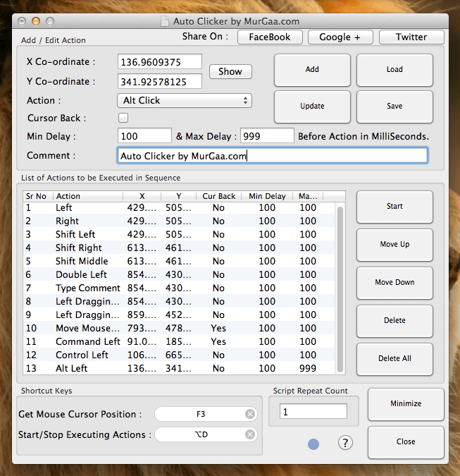Clear the Start/Stop shortcut key field
Viewport: 460px width, 476px height.
point(250,434)
